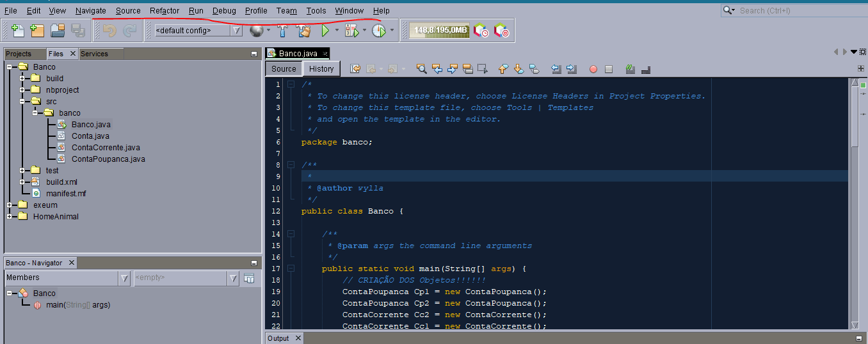Image resolution: width=868 pixels, height=344 pixels.
Task: Select build.xml in Files tree
Action: click(61, 182)
